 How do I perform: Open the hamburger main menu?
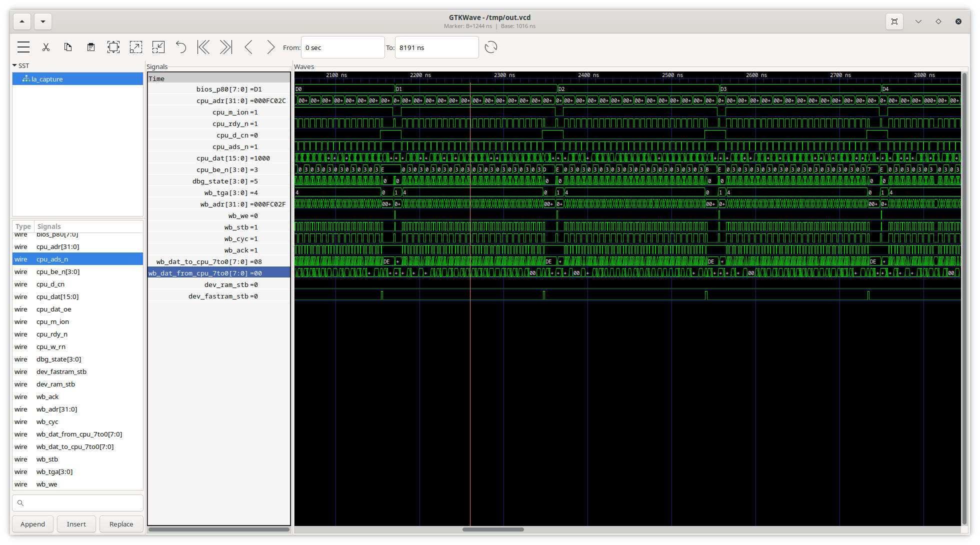pos(23,47)
